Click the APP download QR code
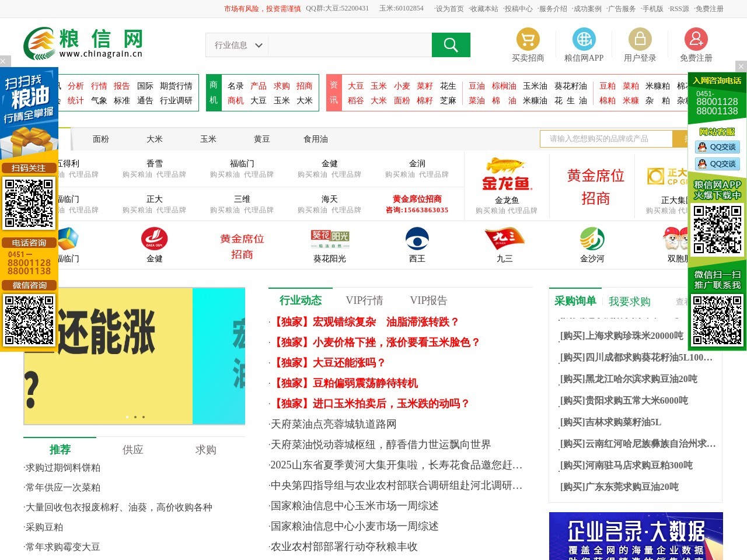Image resolution: width=747 pixels, height=560 pixels. (x=717, y=229)
